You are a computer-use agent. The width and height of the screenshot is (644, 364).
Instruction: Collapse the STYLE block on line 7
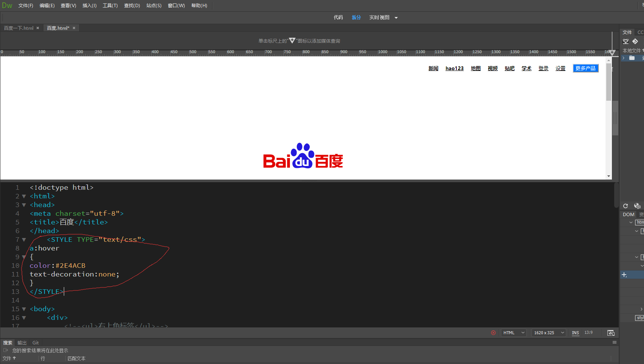(24, 240)
